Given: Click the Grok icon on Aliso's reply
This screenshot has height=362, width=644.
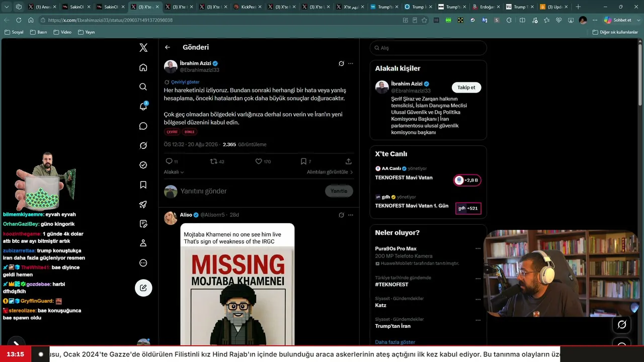Looking at the screenshot, I should [341, 215].
